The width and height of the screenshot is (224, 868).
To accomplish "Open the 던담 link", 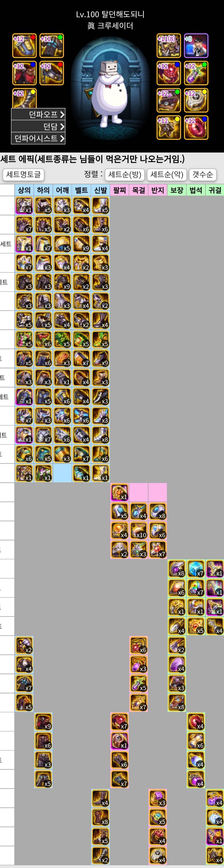I will [x=38, y=126].
